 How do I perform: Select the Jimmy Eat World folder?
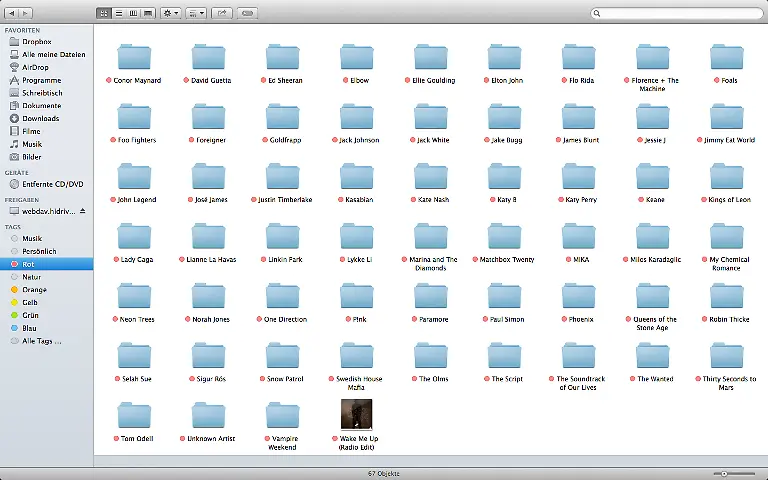[727, 117]
